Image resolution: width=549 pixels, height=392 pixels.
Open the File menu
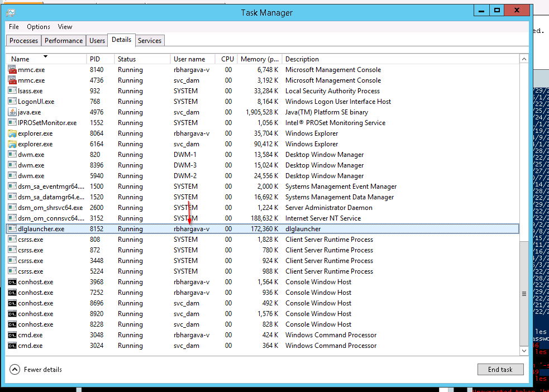(14, 27)
